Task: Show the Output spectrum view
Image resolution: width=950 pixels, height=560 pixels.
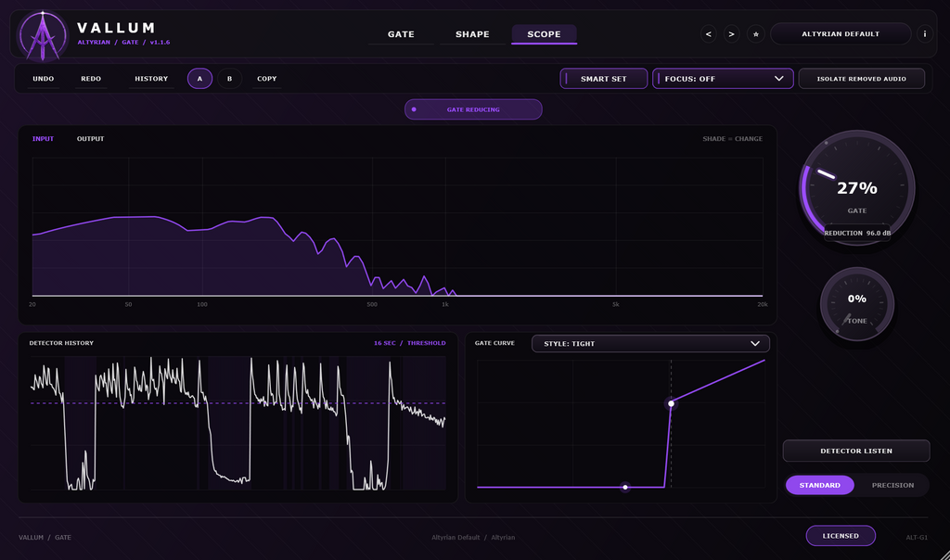Action: coord(90,139)
